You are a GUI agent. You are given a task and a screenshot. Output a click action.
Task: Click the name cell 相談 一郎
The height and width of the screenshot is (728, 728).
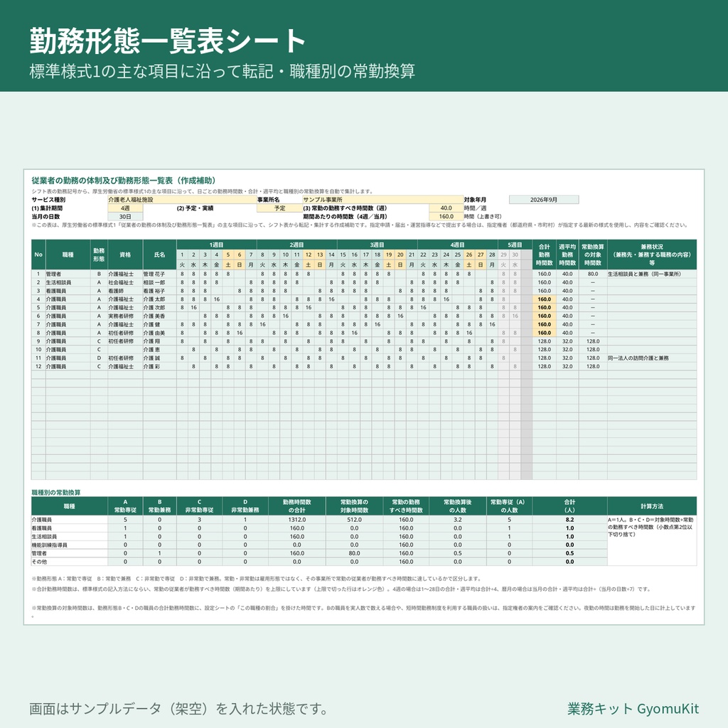click(159, 282)
